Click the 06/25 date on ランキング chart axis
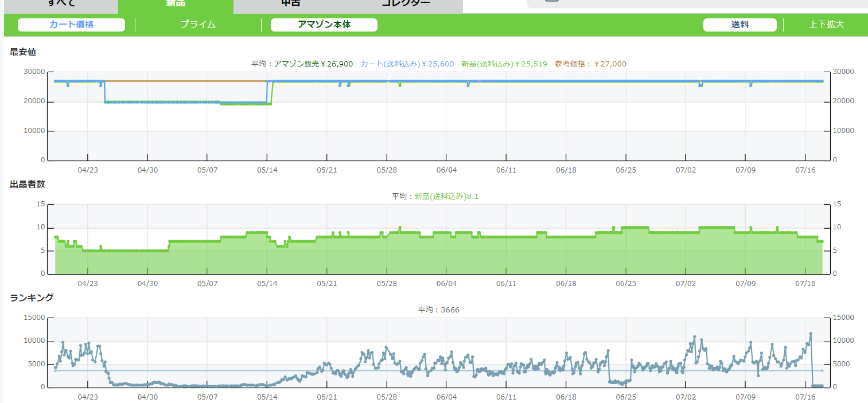Screen dimensions: 868x403 point(625,396)
